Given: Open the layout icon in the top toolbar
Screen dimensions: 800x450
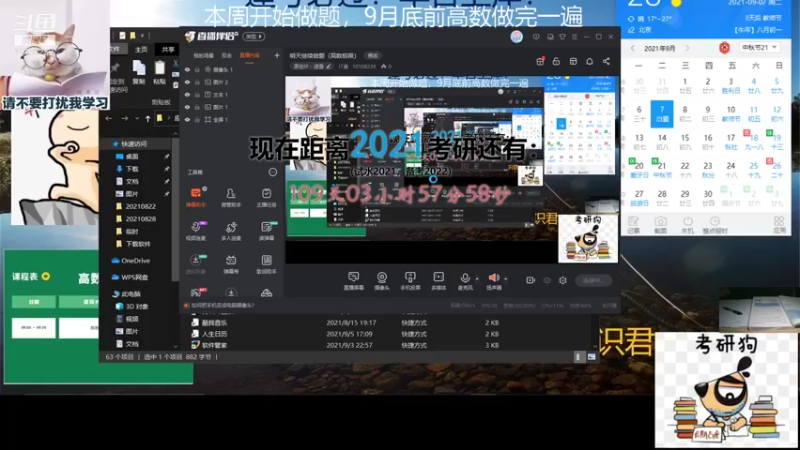Looking at the screenshot, I should [x=573, y=61].
